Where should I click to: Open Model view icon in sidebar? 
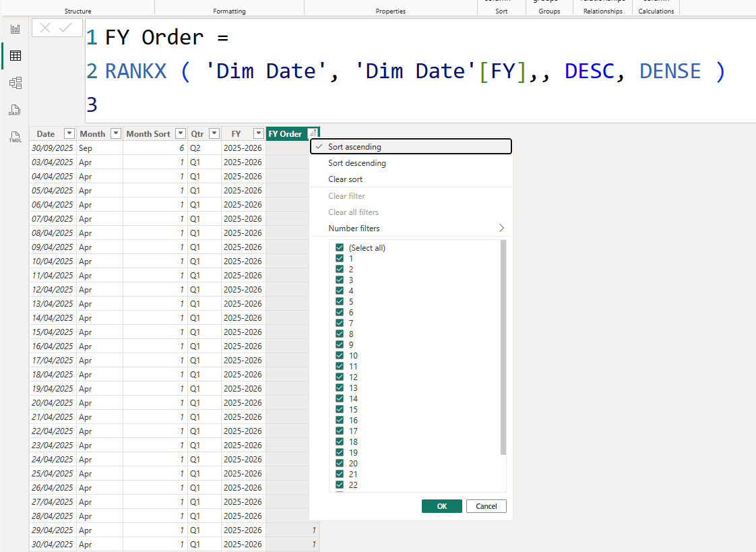pyautogui.click(x=15, y=83)
